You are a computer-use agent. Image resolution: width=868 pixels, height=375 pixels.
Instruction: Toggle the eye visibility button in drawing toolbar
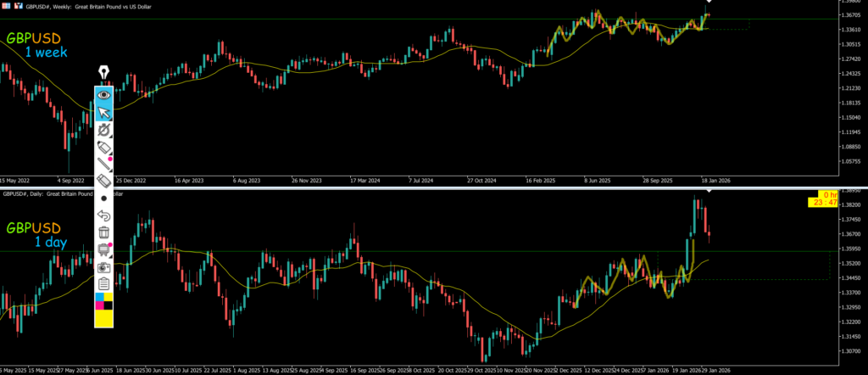point(104,95)
